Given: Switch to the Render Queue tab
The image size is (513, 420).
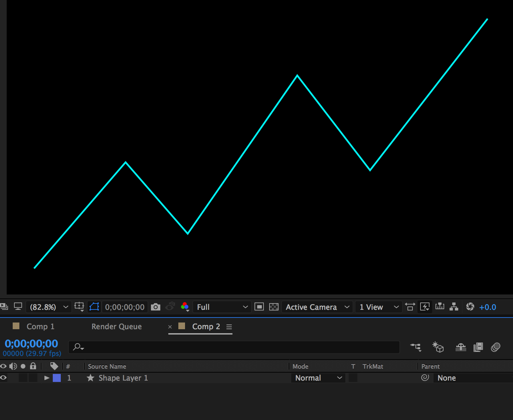Looking at the screenshot, I should click(117, 327).
